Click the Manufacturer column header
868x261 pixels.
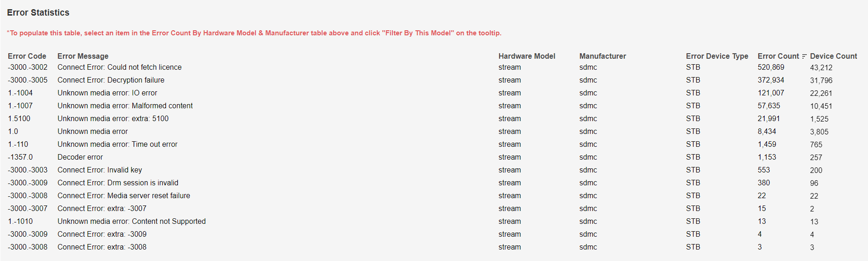pos(602,56)
